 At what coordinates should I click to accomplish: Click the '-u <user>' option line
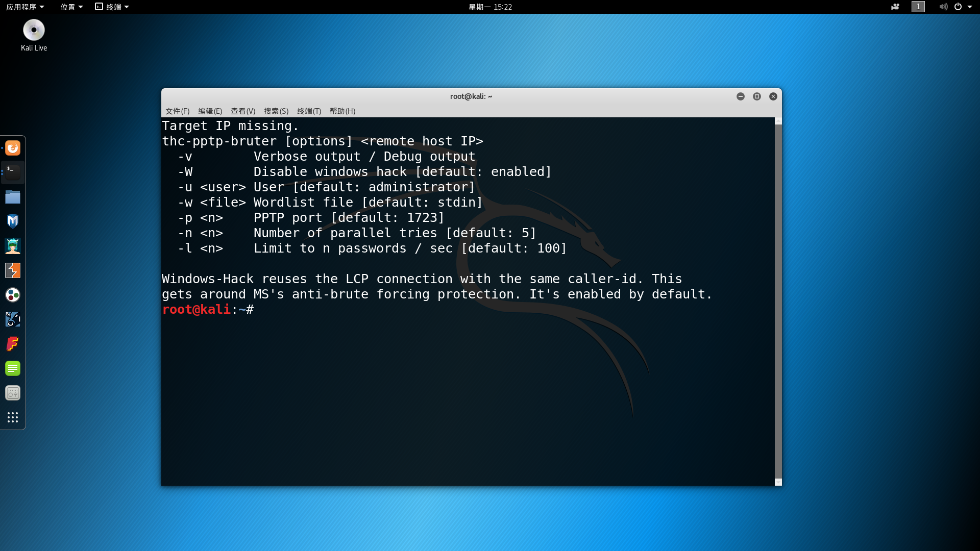(x=326, y=187)
